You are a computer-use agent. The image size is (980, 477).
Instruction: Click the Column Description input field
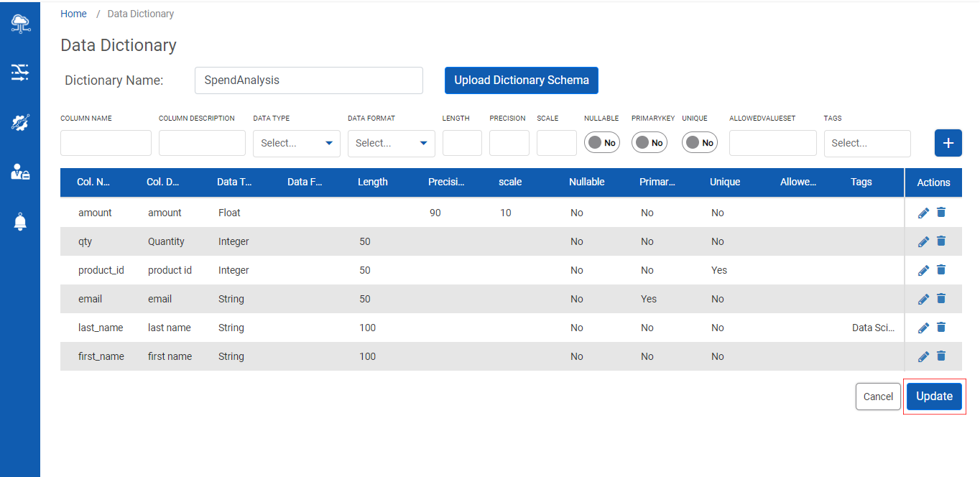coord(202,143)
